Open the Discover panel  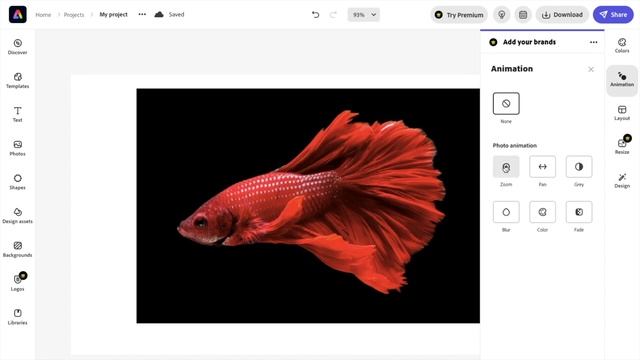(x=18, y=47)
